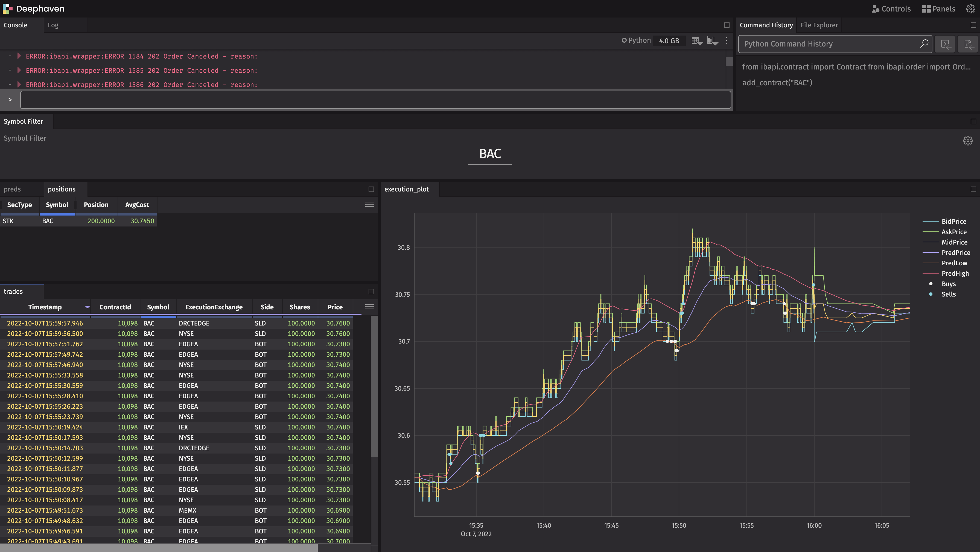Maximize the Command History panel
This screenshot has height=552, width=980.
point(973,25)
